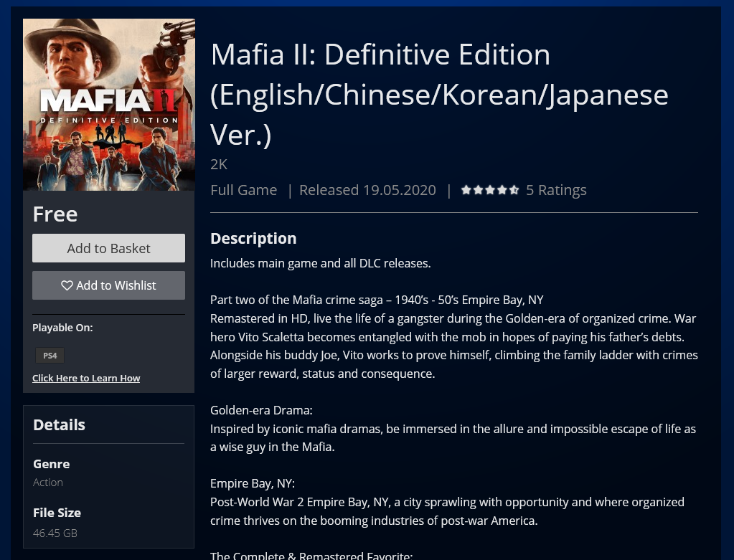Click the Action genre value
734x560 pixels.
[x=48, y=483]
